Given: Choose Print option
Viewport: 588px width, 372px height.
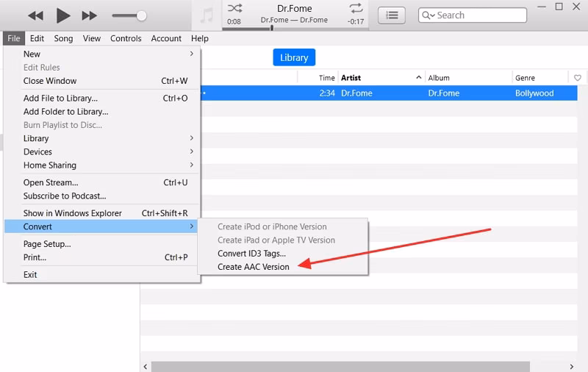Looking at the screenshot, I should click(x=101, y=257).
